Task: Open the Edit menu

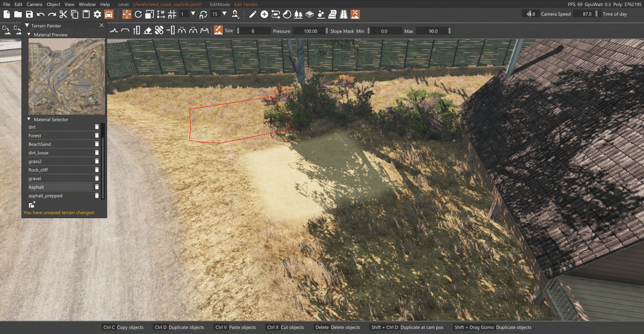Action: pyautogui.click(x=19, y=4)
